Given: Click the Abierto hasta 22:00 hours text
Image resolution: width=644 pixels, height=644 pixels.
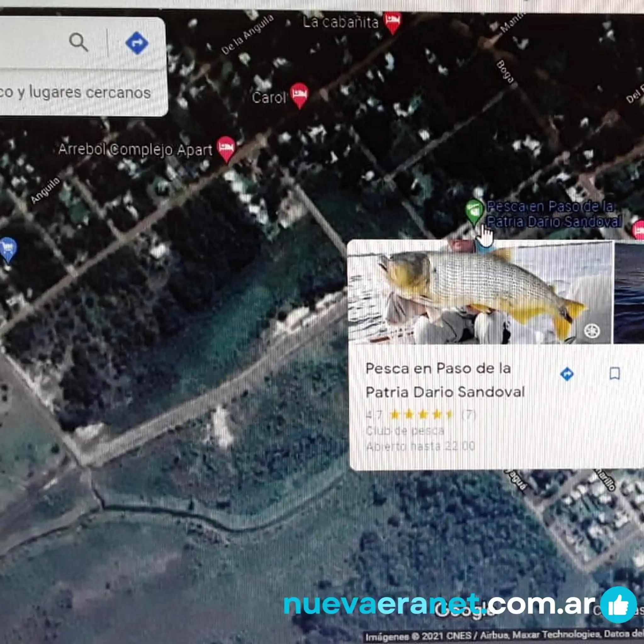Looking at the screenshot, I should tap(420, 446).
